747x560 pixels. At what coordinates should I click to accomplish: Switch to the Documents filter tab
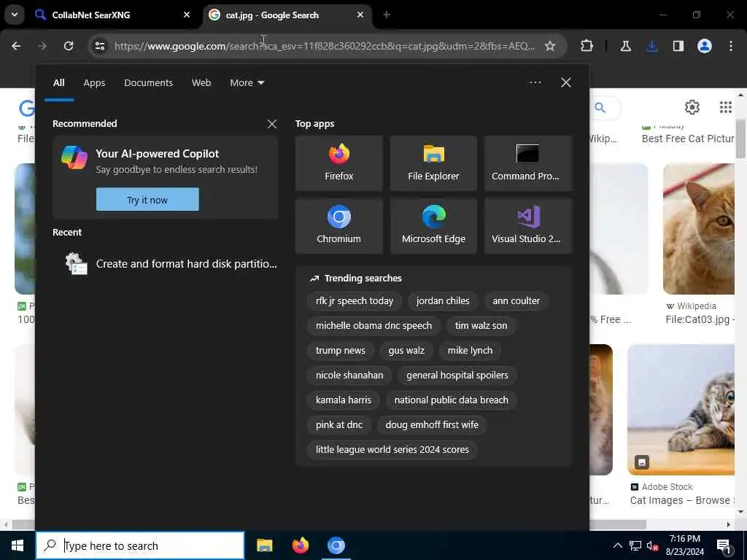[148, 83]
